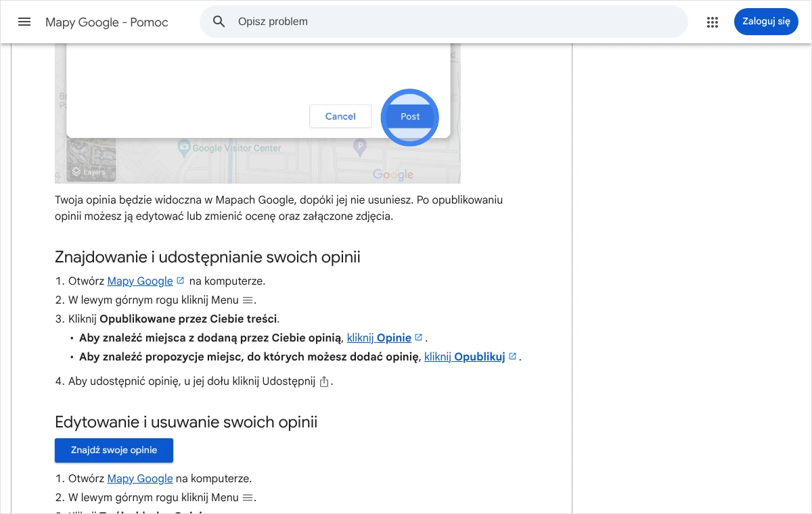Viewport: 812px width, 514px height.
Task: Click the external-link icon beside first Mapy Google
Action: coord(180,281)
